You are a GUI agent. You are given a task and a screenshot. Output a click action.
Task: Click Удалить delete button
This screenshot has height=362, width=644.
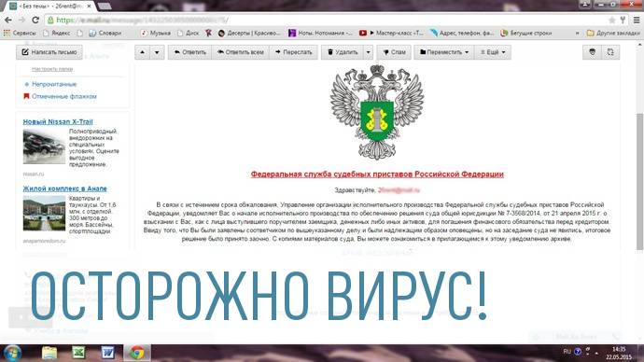(343, 52)
